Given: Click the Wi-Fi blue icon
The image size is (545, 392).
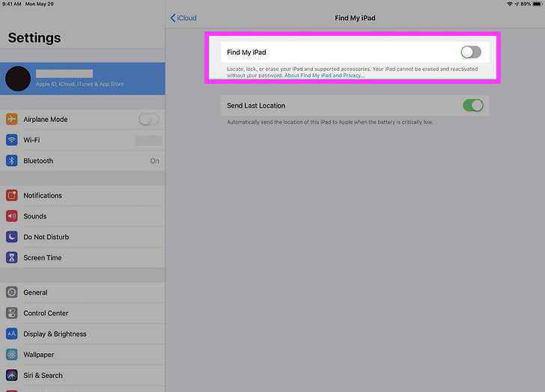Looking at the screenshot, I should click(12, 140).
